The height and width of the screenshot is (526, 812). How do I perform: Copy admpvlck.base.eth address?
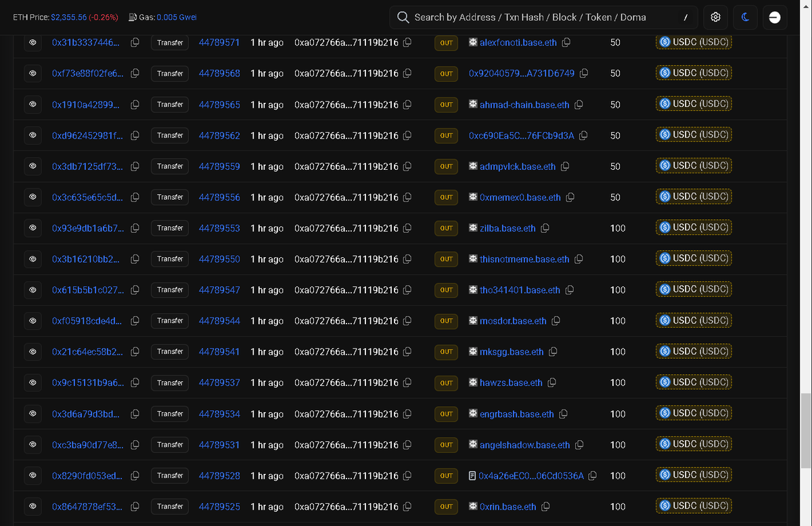565,167
